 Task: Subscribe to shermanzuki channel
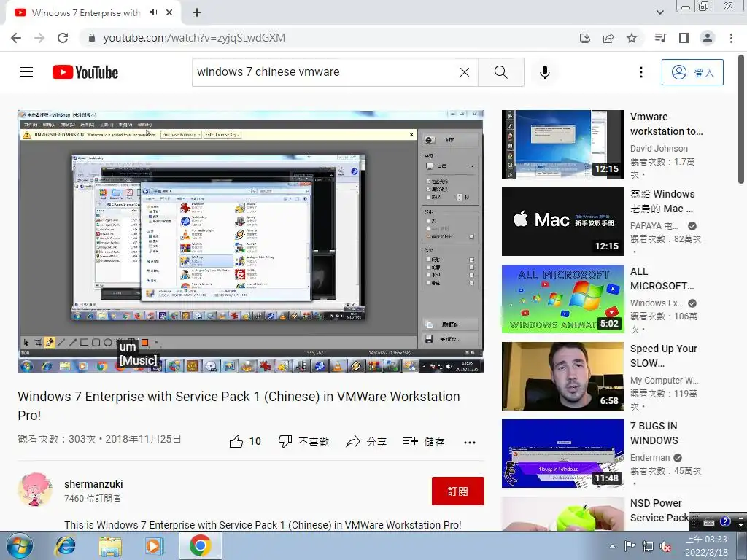pos(458,491)
